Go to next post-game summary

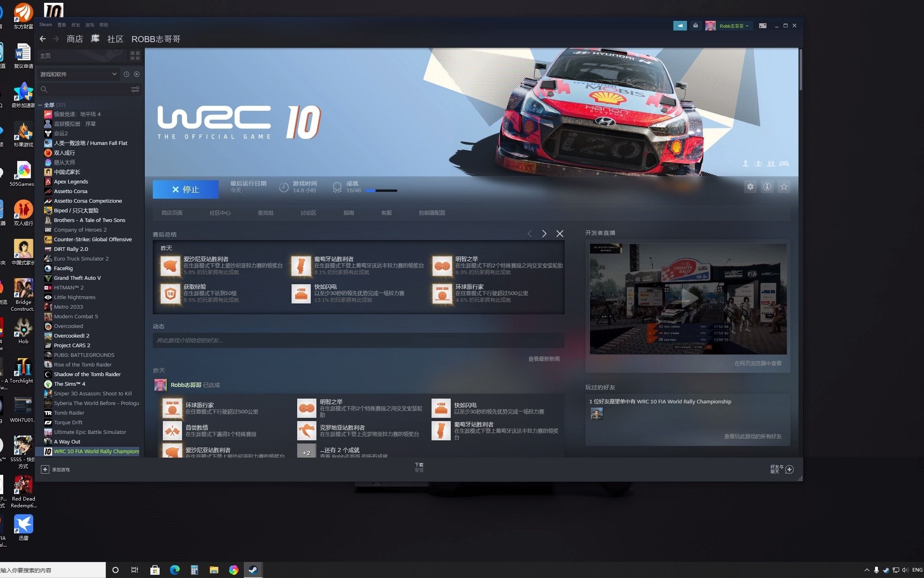(544, 234)
